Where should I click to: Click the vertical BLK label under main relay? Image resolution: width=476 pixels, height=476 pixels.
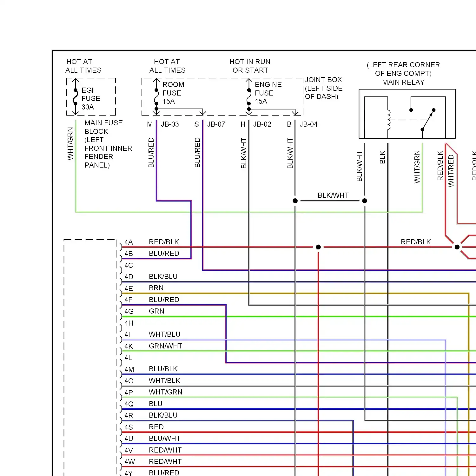[382, 157]
